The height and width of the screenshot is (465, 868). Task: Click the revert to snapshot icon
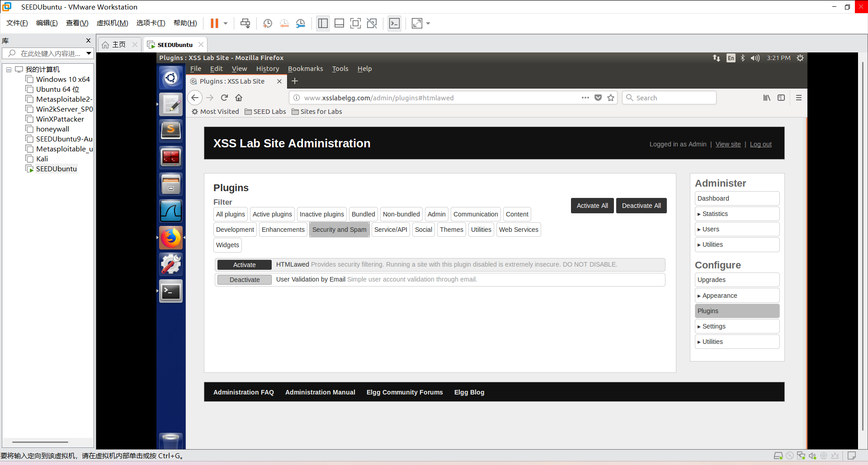[x=284, y=23]
